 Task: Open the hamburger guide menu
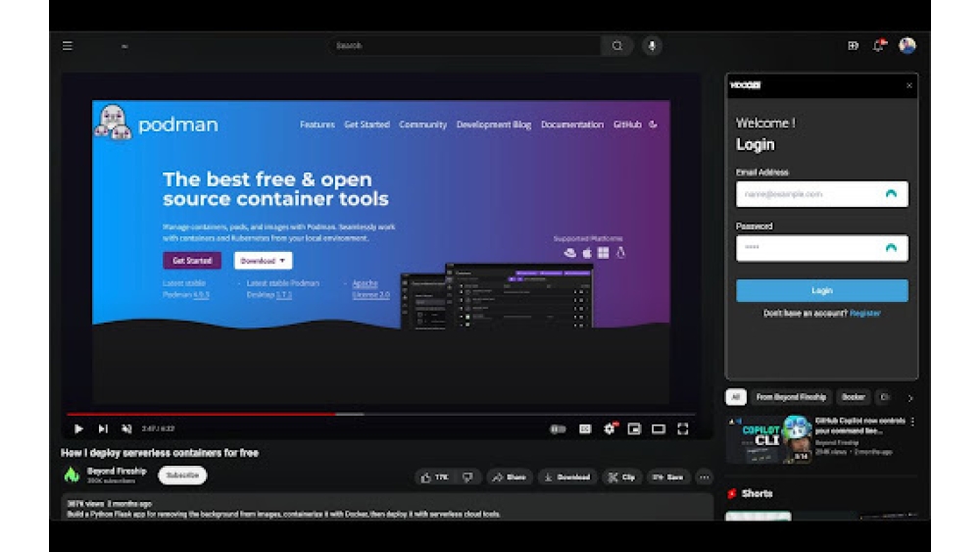[x=68, y=46]
